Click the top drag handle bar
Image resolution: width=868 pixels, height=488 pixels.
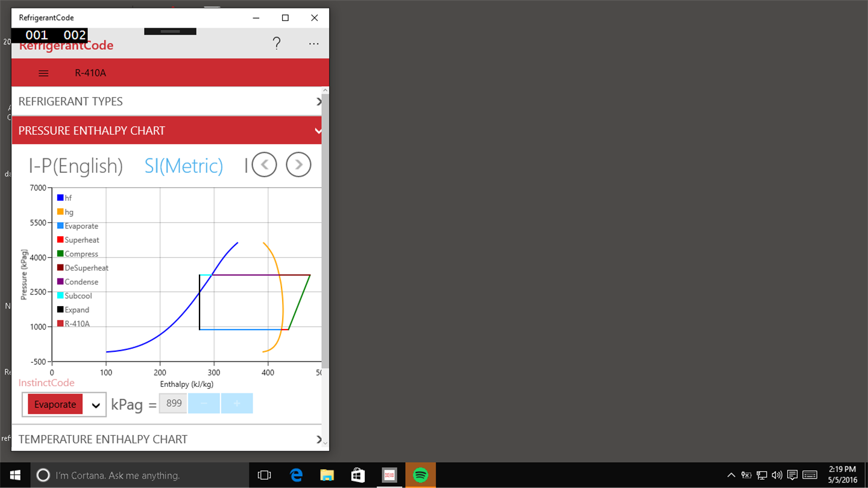click(x=170, y=31)
